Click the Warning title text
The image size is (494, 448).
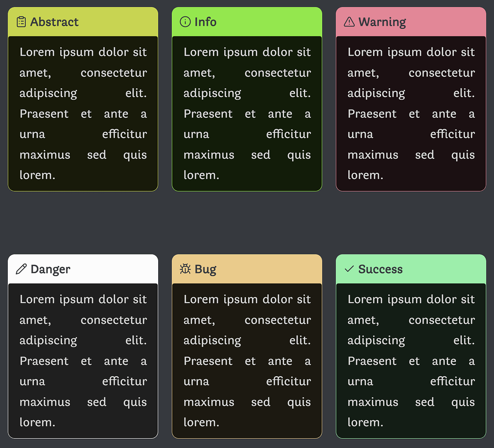tap(384, 21)
